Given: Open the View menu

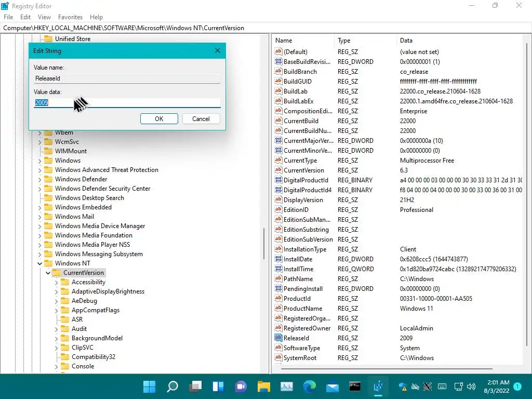Looking at the screenshot, I should pyautogui.click(x=44, y=17).
